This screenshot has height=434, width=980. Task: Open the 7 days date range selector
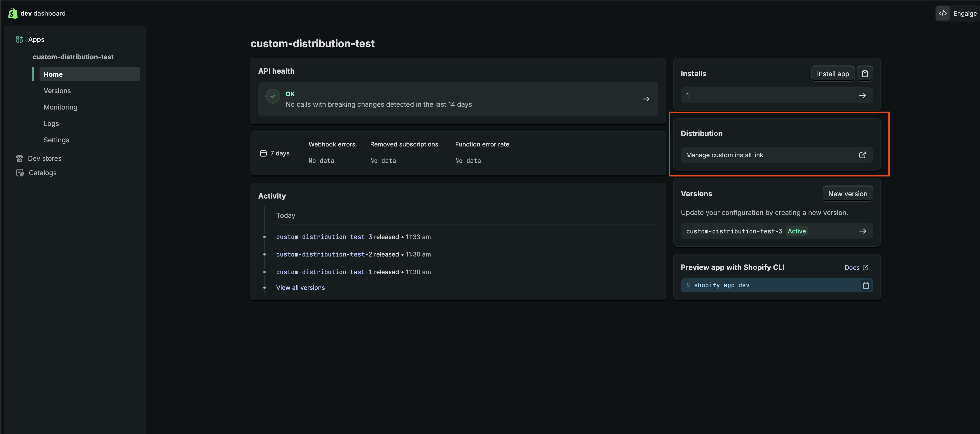275,153
